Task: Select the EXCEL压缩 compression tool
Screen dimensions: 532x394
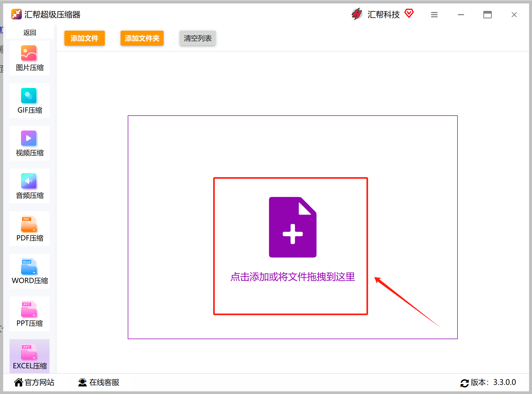Action: 30,356
